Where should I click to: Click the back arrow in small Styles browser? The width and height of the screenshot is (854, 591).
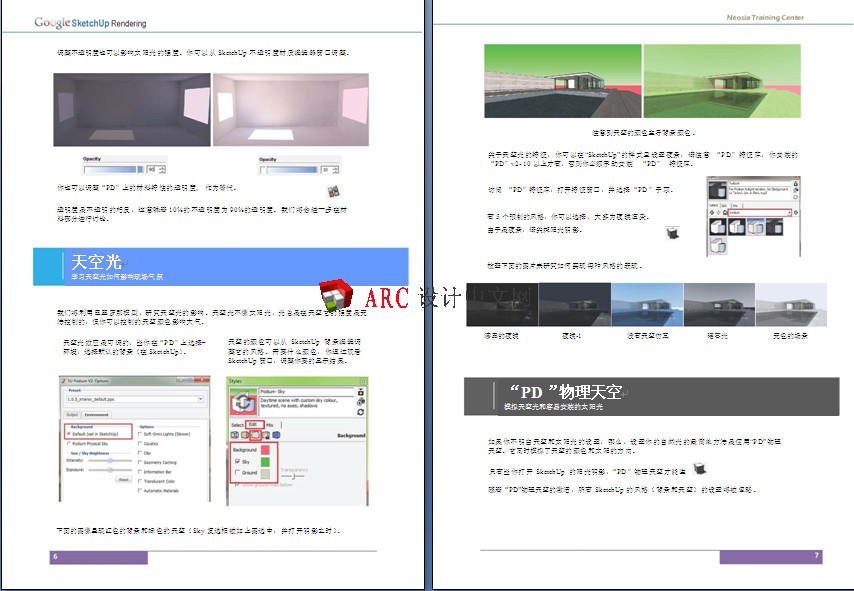(x=712, y=212)
